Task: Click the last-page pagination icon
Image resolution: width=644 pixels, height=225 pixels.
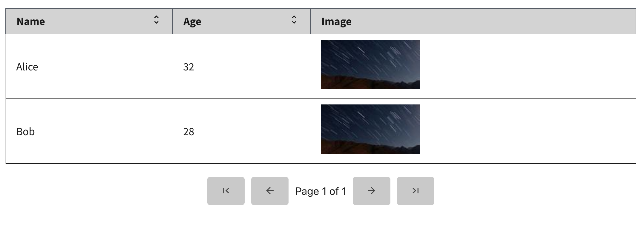Action: tap(415, 190)
